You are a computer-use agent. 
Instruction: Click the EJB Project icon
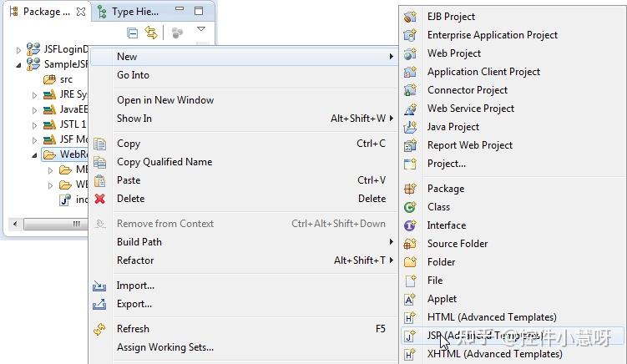[x=410, y=17]
